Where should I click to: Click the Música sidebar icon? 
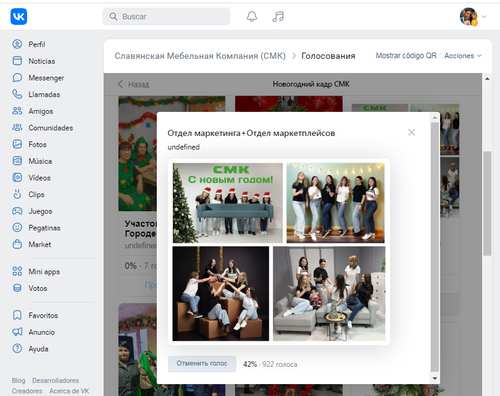(x=17, y=161)
